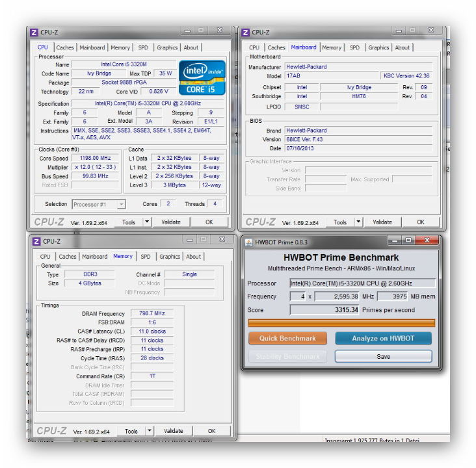The width and height of the screenshot is (476, 468).
Task: Click Validate in the Memory window
Action: [x=174, y=431]
